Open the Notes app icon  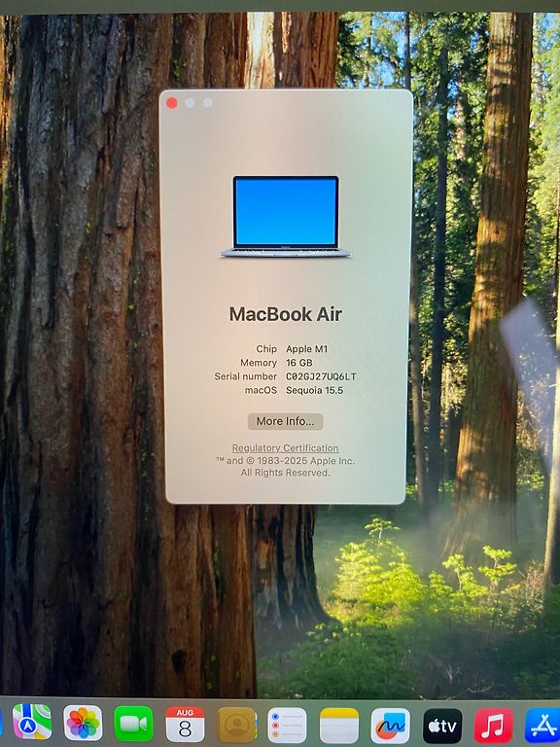click(x=339, y=726)
